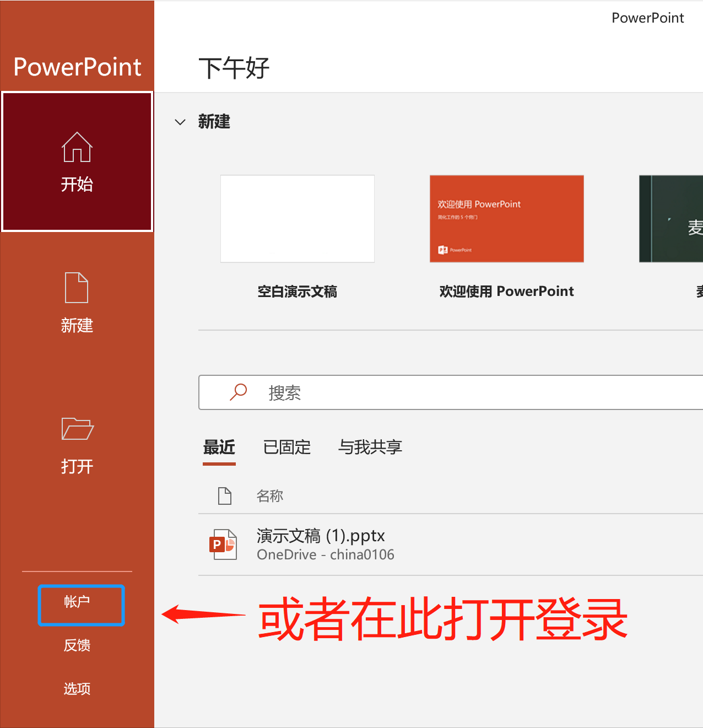
Task: Click the search magnifier icon
Action: click(238, 392)
